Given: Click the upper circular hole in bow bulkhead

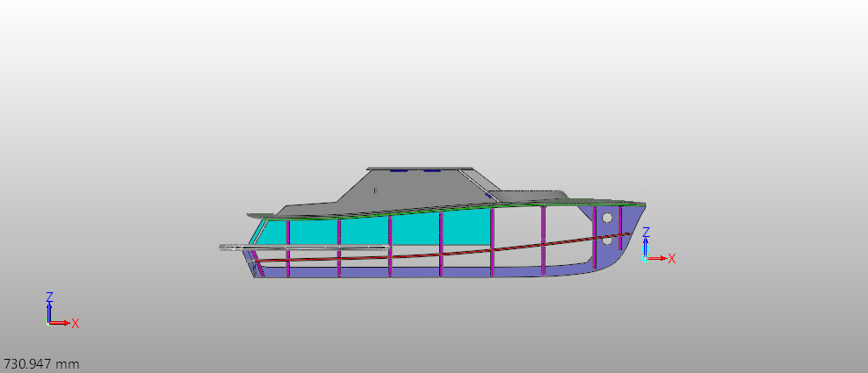Looking at the screenshot, I should (607, 218).
